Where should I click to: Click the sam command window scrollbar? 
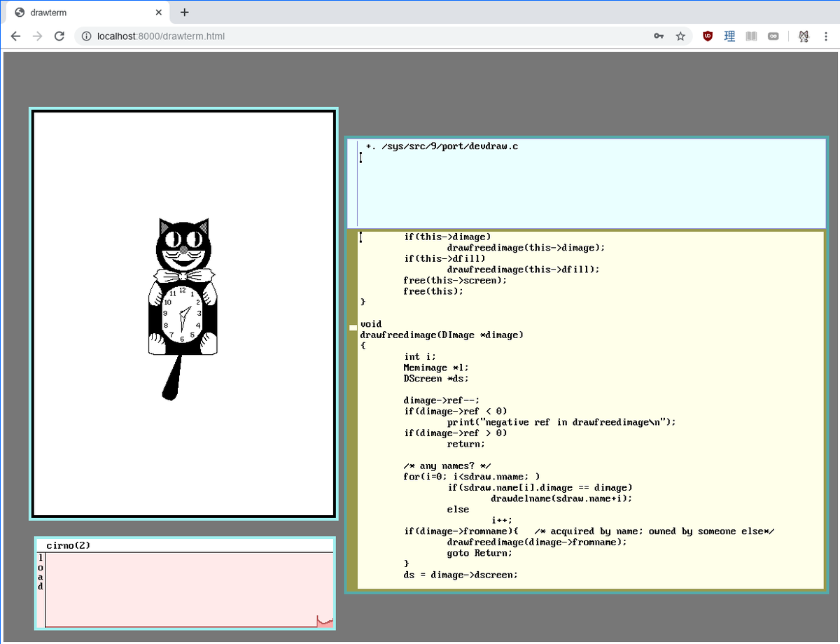click(353, 183)
